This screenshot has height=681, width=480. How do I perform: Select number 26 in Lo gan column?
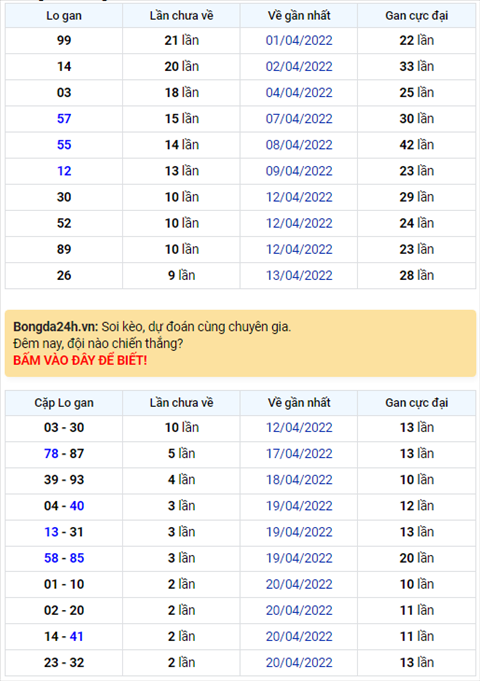64,275
